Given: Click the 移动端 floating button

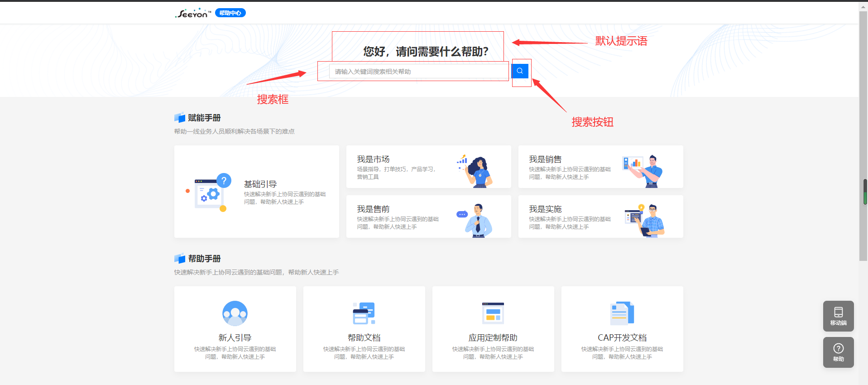Looking at the screenshot, I should (x=839, y=316).
